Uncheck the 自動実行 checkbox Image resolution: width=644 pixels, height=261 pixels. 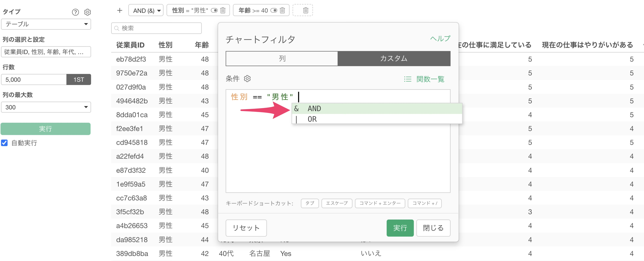5,143
